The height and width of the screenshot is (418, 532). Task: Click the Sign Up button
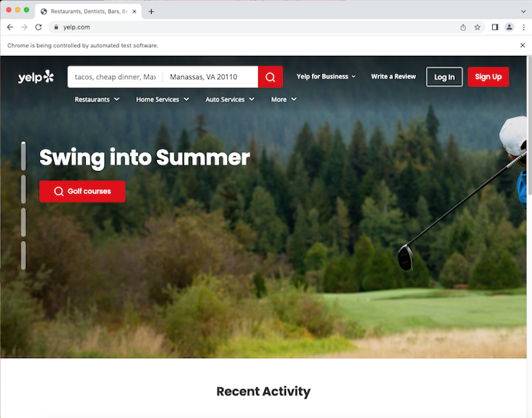coord(488,77)
